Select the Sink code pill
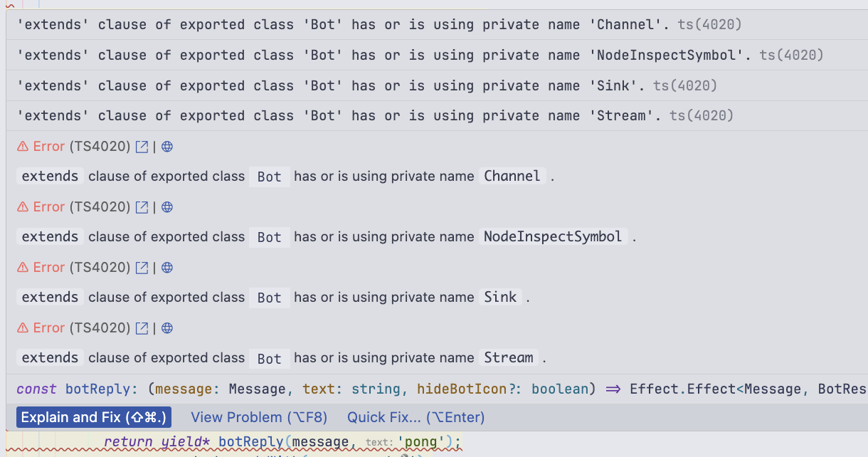 coord(500,297)
